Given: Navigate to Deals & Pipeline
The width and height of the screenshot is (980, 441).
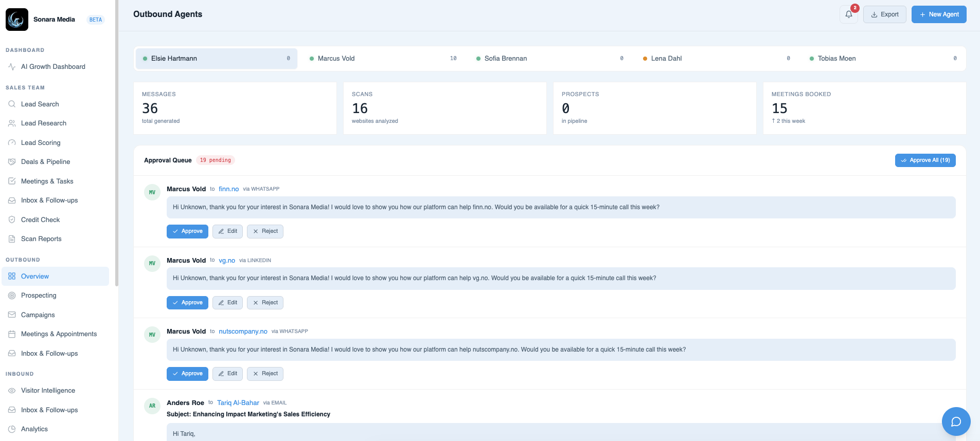Looking at the screenshot, I should 56,162.
